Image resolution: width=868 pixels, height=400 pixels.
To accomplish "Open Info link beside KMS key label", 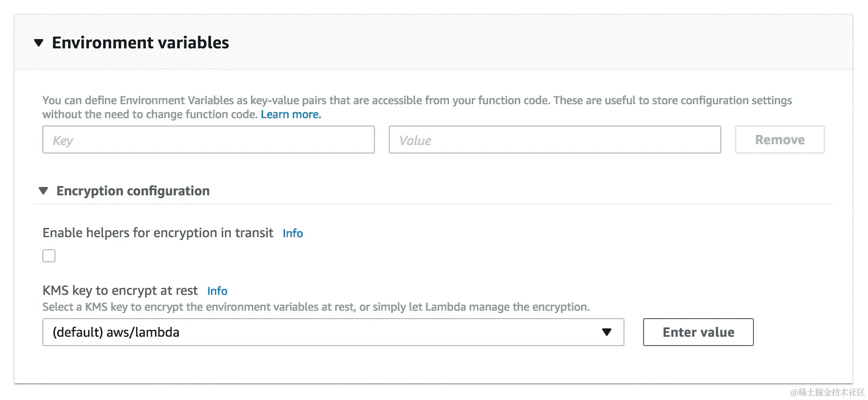I will [x=217, y=291].
